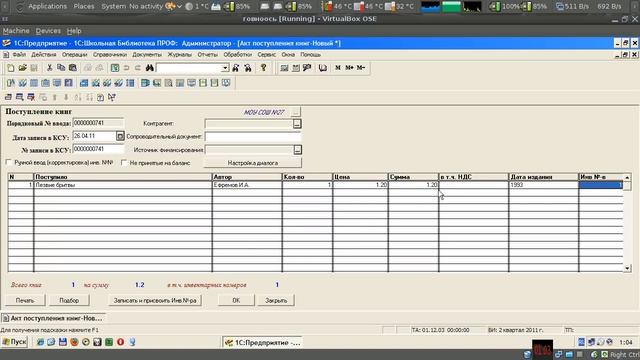This screenshot has width=640, height=360.
Task: Click the Paste clipboard icon
Action: tap(73, 68)
